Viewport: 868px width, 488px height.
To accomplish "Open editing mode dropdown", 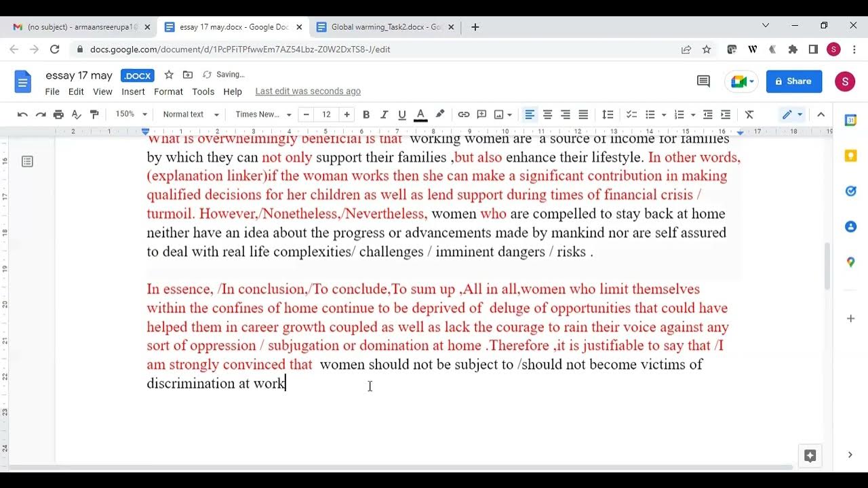I will (792, 115).
